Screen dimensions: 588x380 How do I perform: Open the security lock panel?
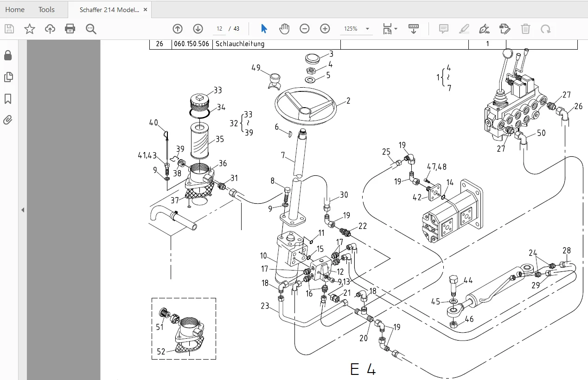tap(8, 55)
